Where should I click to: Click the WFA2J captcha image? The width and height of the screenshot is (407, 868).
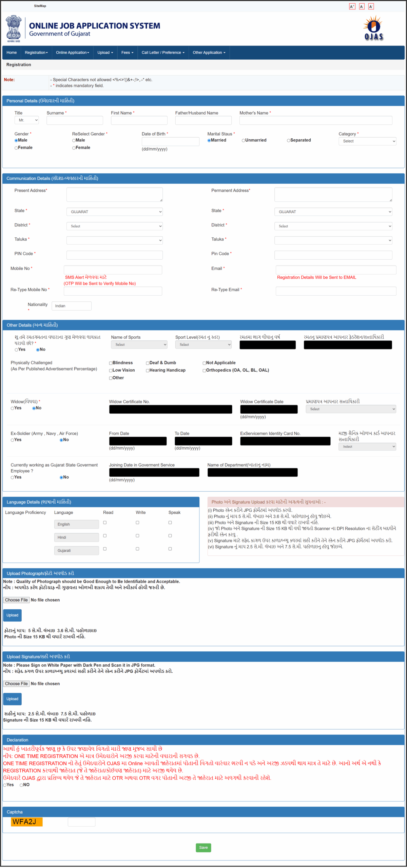[x=26, y=822]
